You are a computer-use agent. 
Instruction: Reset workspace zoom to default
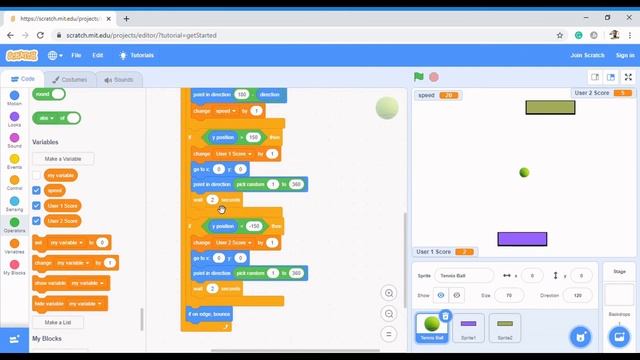(x=389, y=334)
